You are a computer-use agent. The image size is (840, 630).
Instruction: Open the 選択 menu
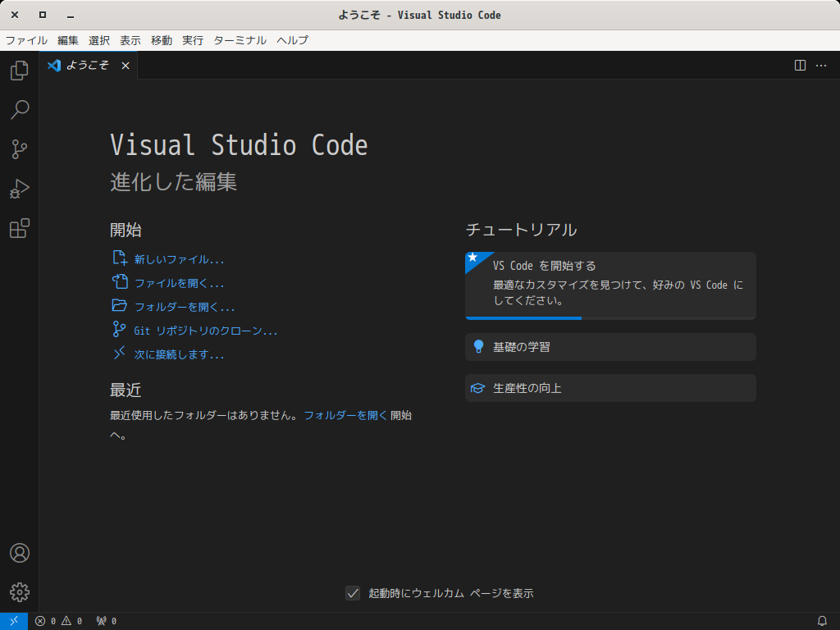coord(99,40)
